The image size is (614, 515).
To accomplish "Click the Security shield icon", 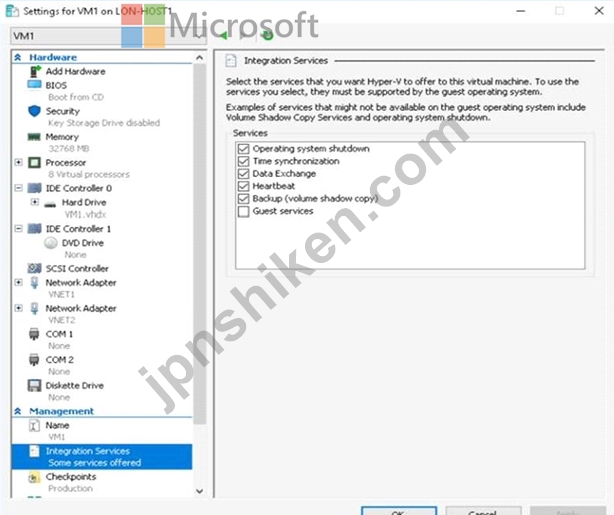I will (x=34, y=111).
